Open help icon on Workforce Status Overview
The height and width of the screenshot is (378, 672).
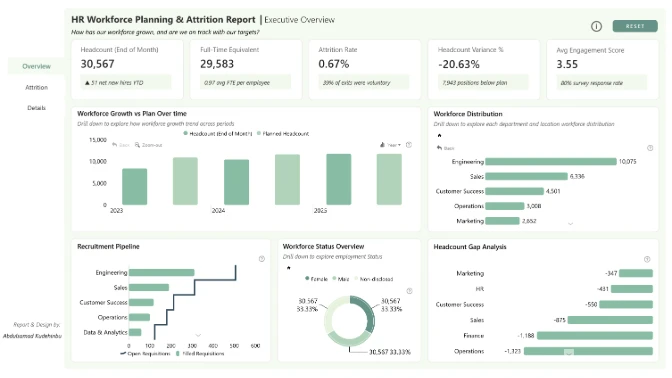coord(410,291)
